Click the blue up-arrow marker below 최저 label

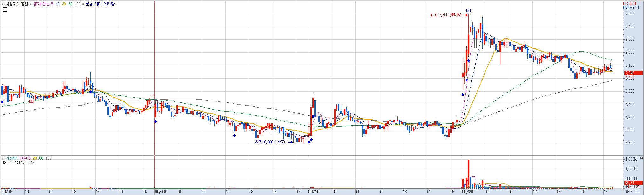pyautogui.click(x=309, y=142)
